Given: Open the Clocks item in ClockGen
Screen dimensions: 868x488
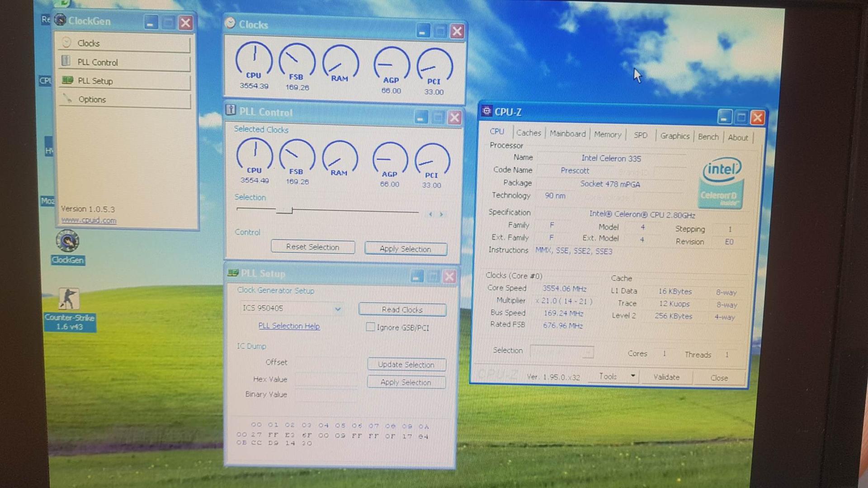Looking at the screenshot, I should (124, 43).
